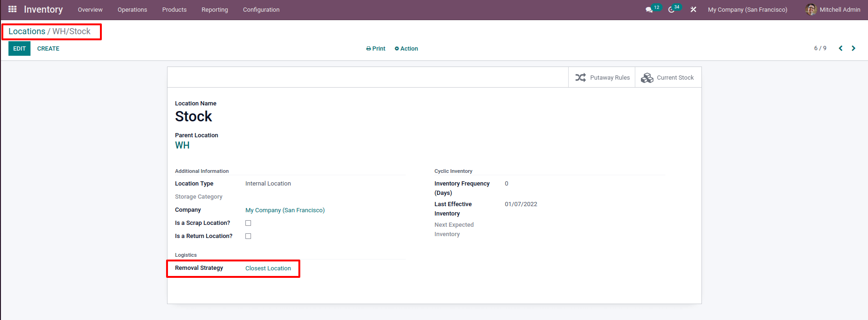Viewport: 868px width, 320px height.
Task: Open the My Company (San Francisco) switcher
Action: point(747,9)
